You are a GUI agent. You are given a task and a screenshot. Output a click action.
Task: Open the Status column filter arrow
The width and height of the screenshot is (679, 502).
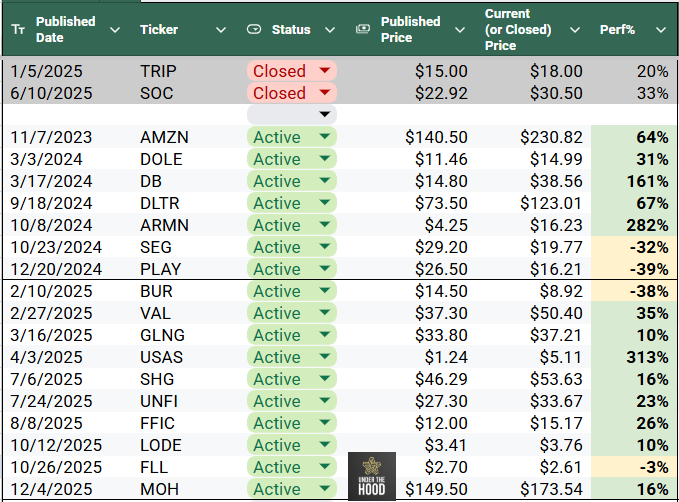point(330,30)
